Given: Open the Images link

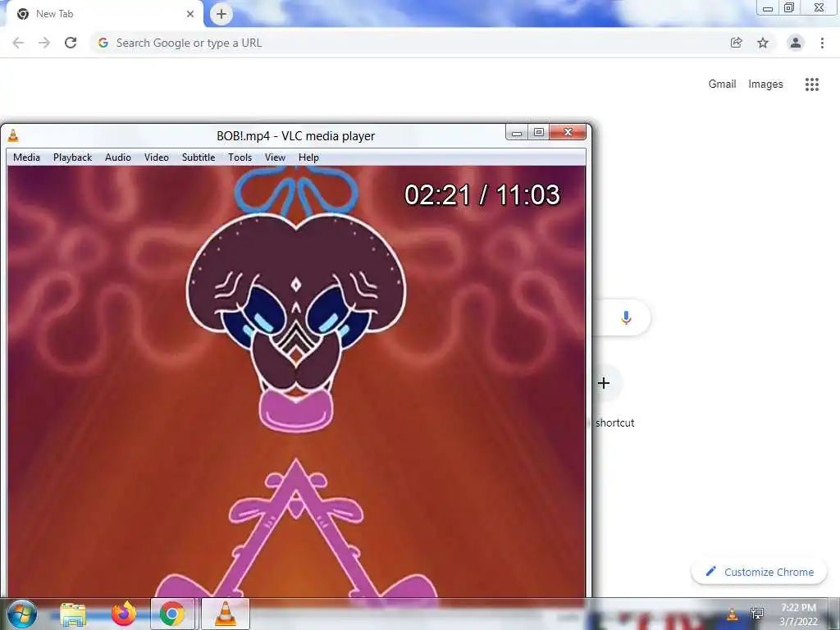Looking at the screenshot, I should pyautogui.click(x=765, y=84).
